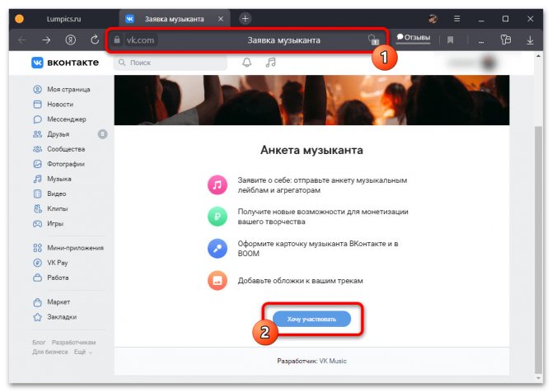The height and width of the screenshot is (392, 552).
Task: Click the green ruble monetization icon
Action: (218, 217)
